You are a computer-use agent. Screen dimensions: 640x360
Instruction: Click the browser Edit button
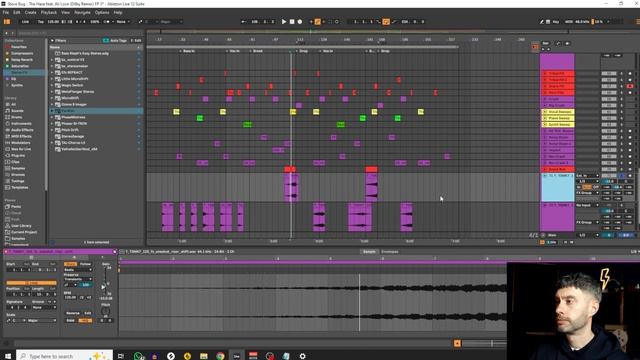coord(136,40)
